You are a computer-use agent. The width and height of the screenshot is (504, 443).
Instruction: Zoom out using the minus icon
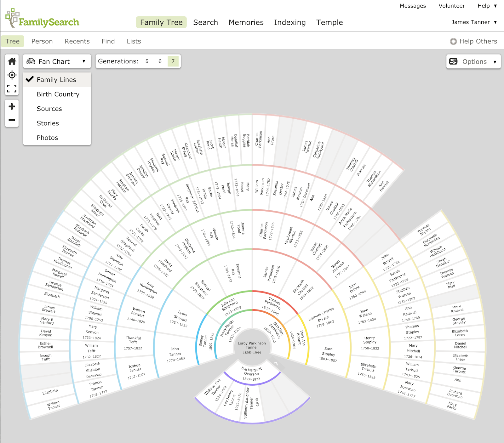coord(12,120)
